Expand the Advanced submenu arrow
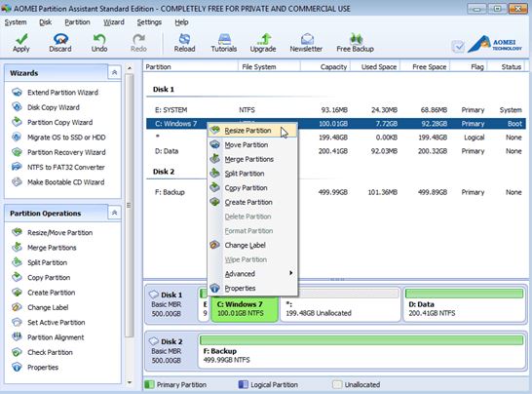 pos(290,273)
